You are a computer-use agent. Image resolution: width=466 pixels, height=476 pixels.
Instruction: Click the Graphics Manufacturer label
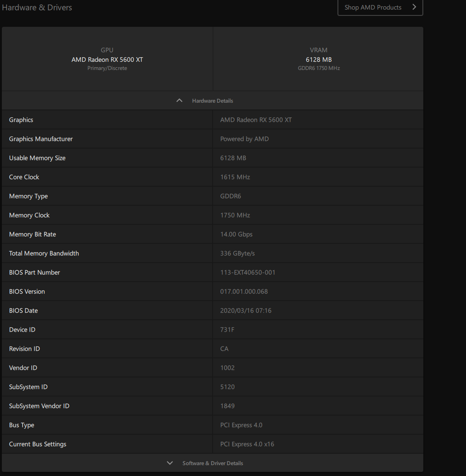pos(41,139)
